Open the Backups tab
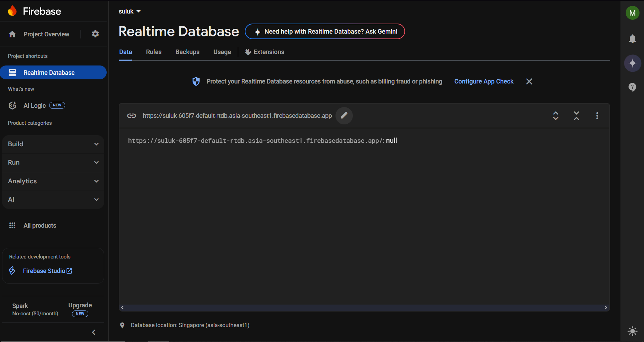The width and height of the screenshot is (644, 342). tap(187, 52)
